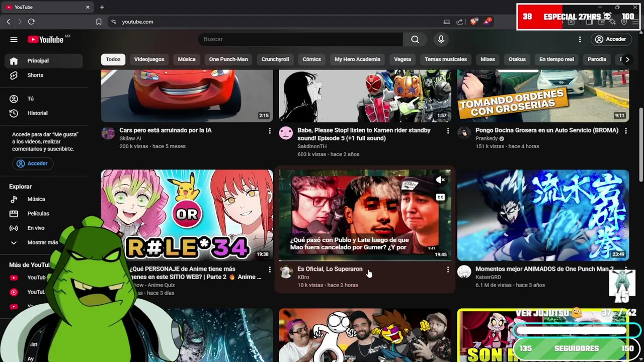Select the Parodia filter chip
Screen dimensions: 644x362
[597, 59]
